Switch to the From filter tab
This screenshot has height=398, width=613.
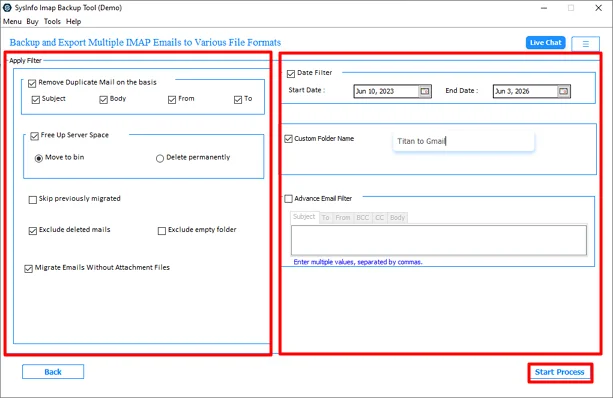pos(343,217)
